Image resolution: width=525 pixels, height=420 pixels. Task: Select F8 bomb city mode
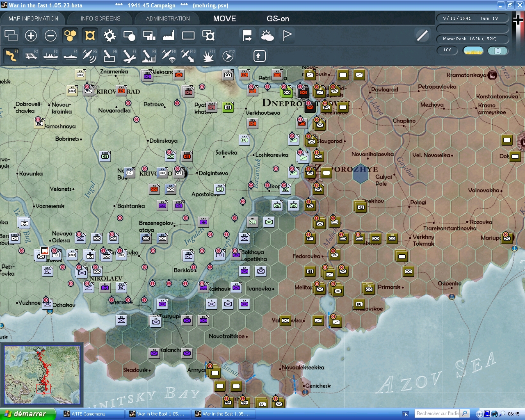(149, 56)
